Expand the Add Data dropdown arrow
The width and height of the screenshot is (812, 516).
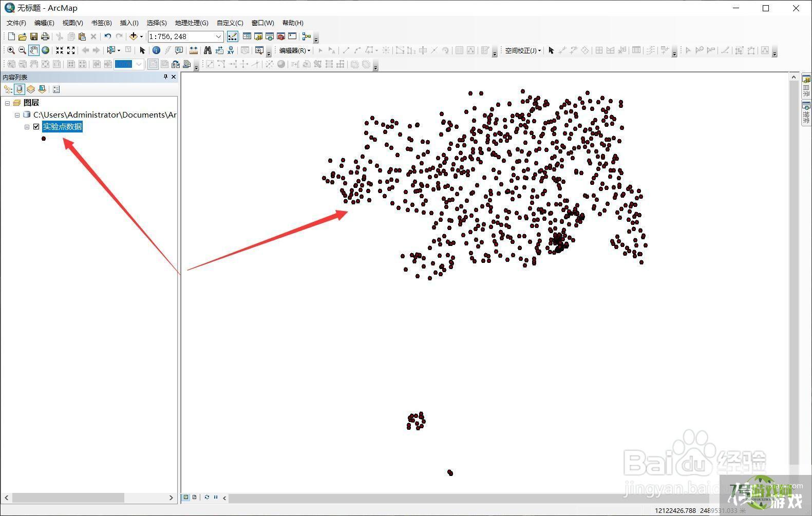[141, 36]
